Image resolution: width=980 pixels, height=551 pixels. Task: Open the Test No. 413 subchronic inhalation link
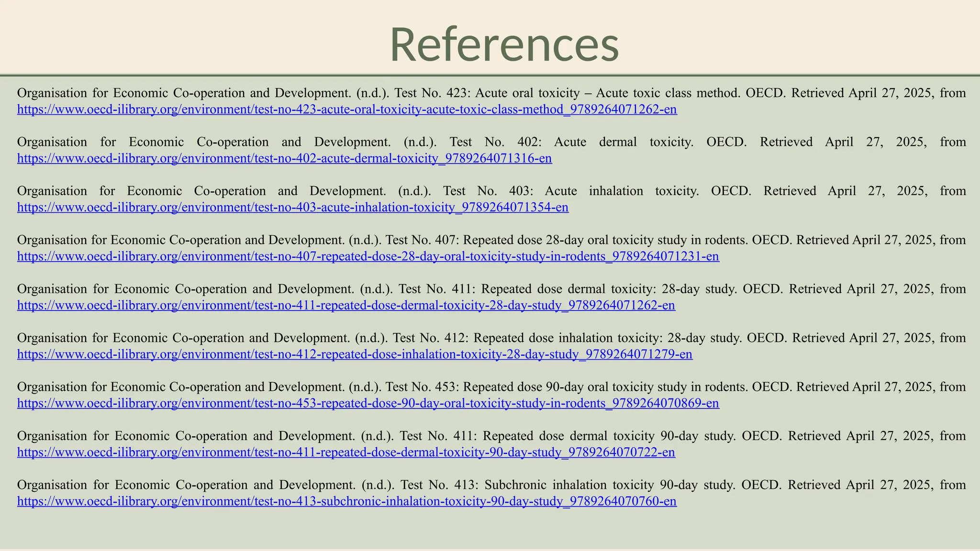347,501
